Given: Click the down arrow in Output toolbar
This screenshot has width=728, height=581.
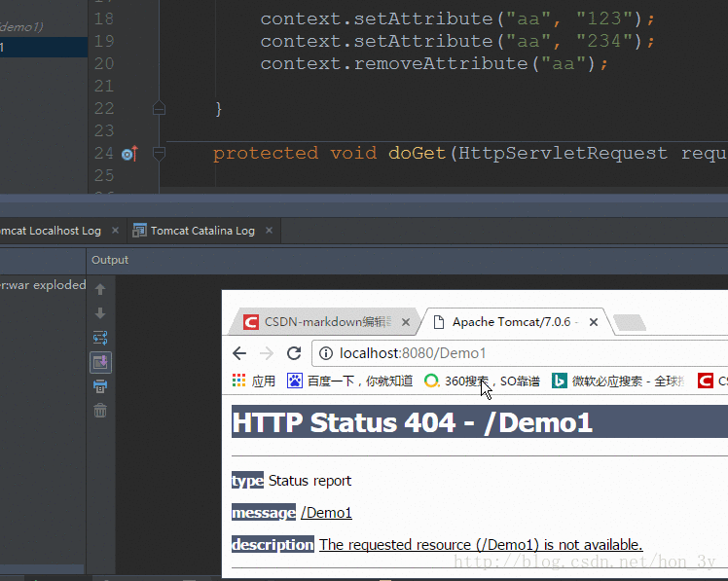Looking at the screenshot, I should coord(100,313).
